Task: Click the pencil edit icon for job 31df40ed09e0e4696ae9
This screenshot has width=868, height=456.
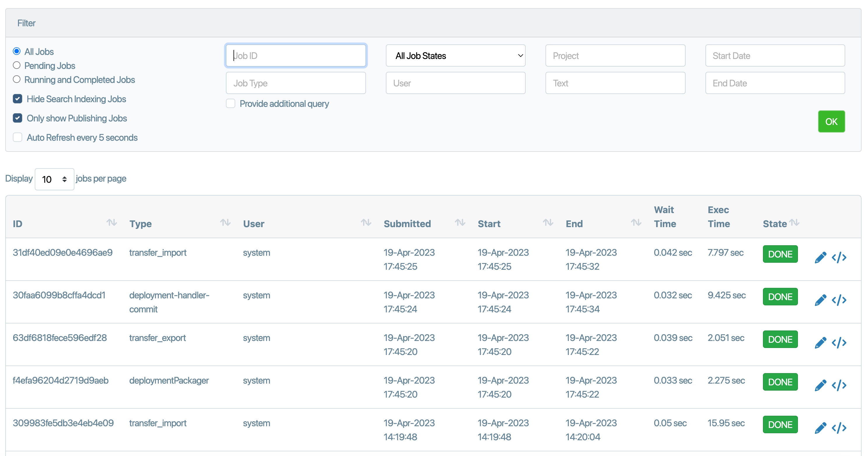Action: point(820,257)
